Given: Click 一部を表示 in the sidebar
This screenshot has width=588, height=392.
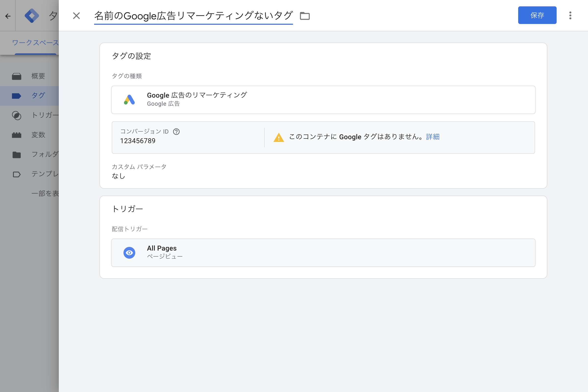Looking at the screenshot, I should (45, 194).
